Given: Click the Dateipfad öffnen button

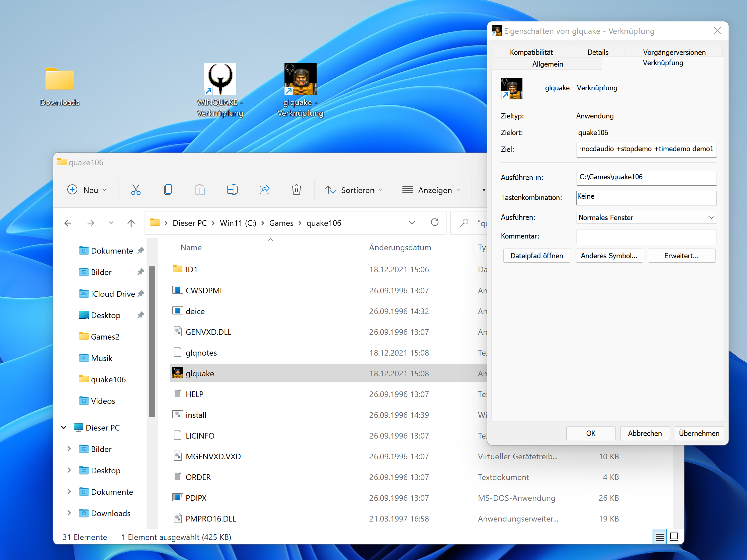Looking at the screenshot, I should point(536,256).
